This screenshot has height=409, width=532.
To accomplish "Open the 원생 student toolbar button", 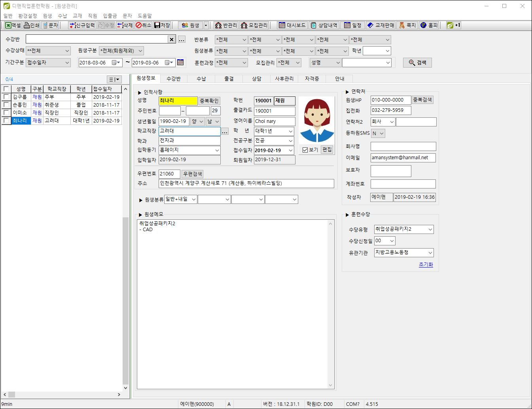I will coord(190,25).
